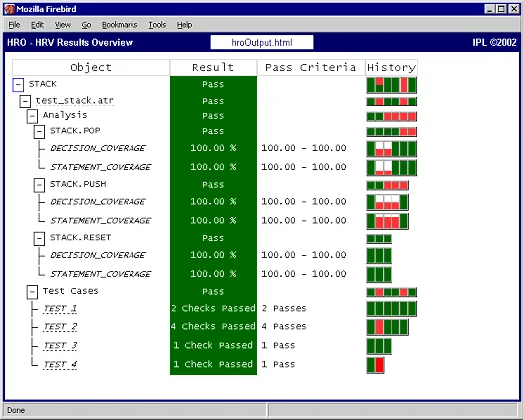Click the '2 Checks Passed' result cell
This screenshot has height=420, width=523.
pos(213,308)
